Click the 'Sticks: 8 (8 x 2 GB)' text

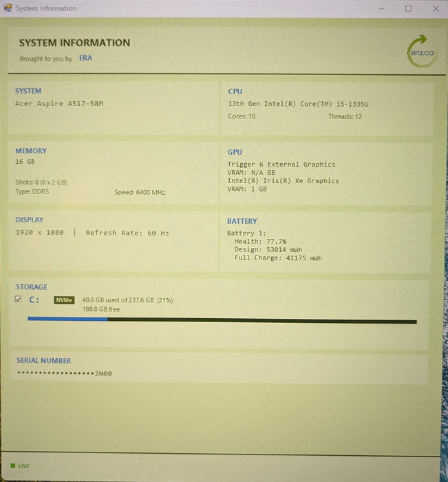[x=41, y=182]
